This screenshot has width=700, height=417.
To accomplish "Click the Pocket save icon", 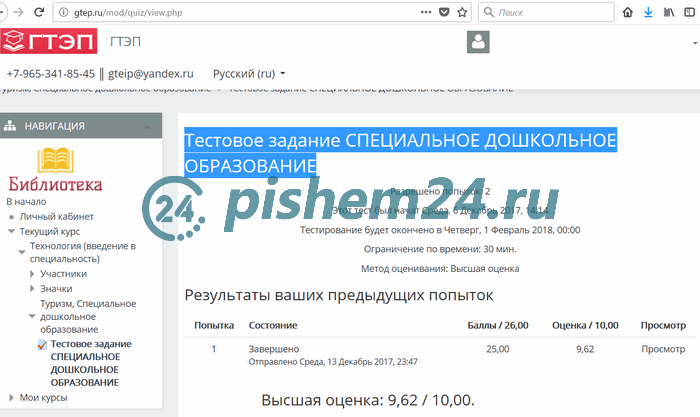I will (x=443, y=13).
